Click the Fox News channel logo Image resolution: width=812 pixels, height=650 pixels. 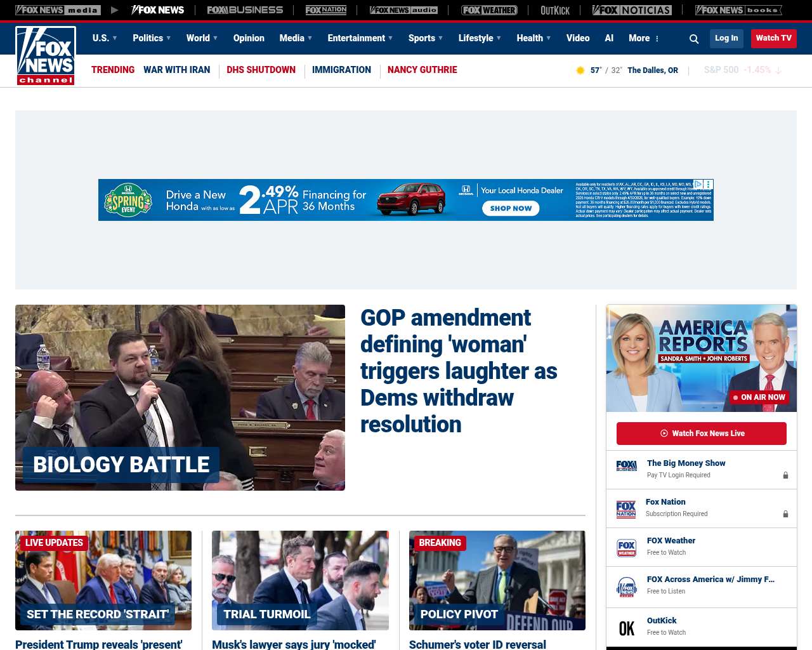(46, 56)
